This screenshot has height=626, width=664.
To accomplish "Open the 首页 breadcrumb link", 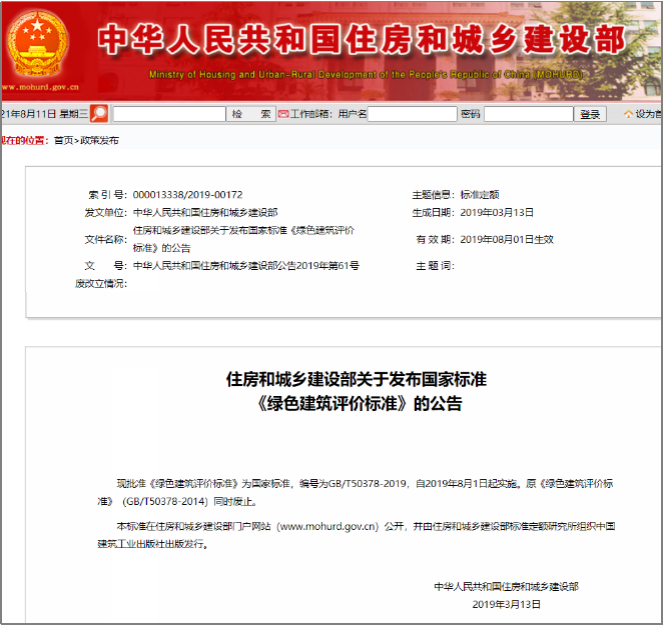I will tap(64, 140).
